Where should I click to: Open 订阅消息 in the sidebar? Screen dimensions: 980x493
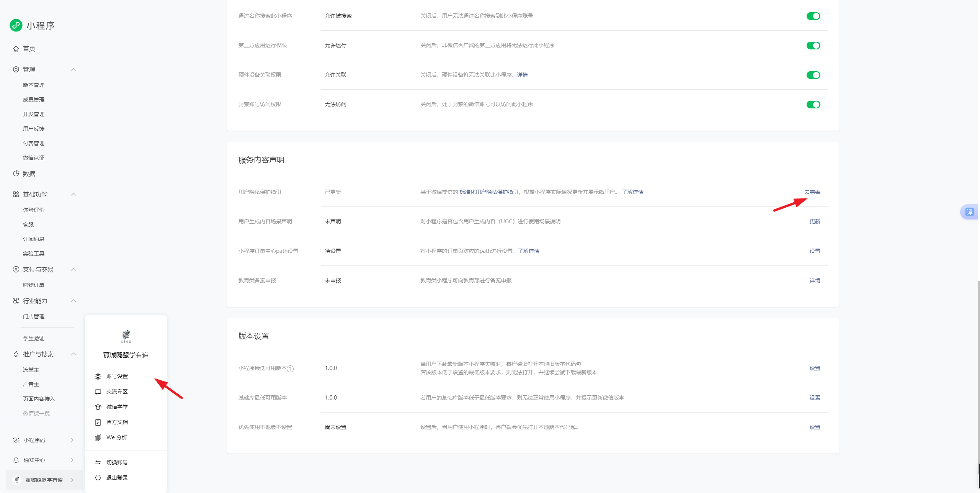(x=34, y=239)
